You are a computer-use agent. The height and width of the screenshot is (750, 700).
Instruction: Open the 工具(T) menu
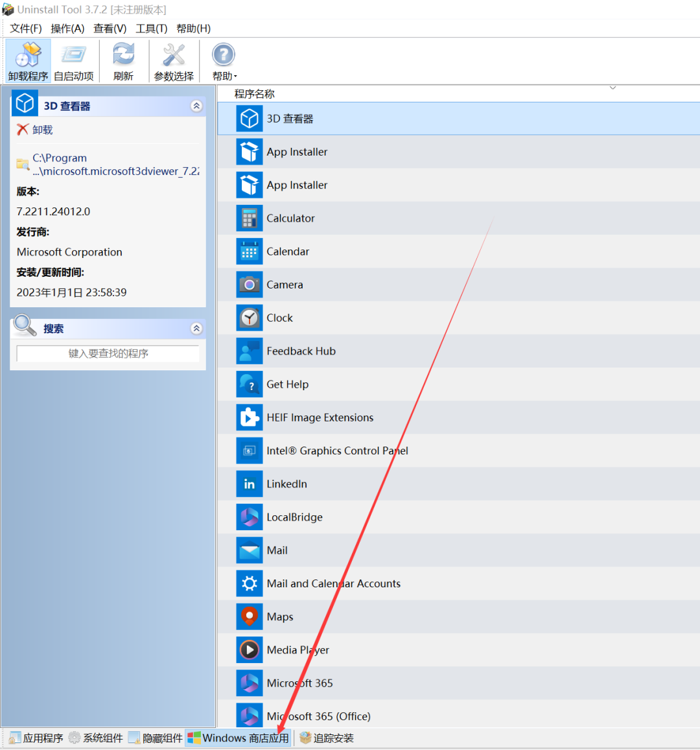pos(152,29)
